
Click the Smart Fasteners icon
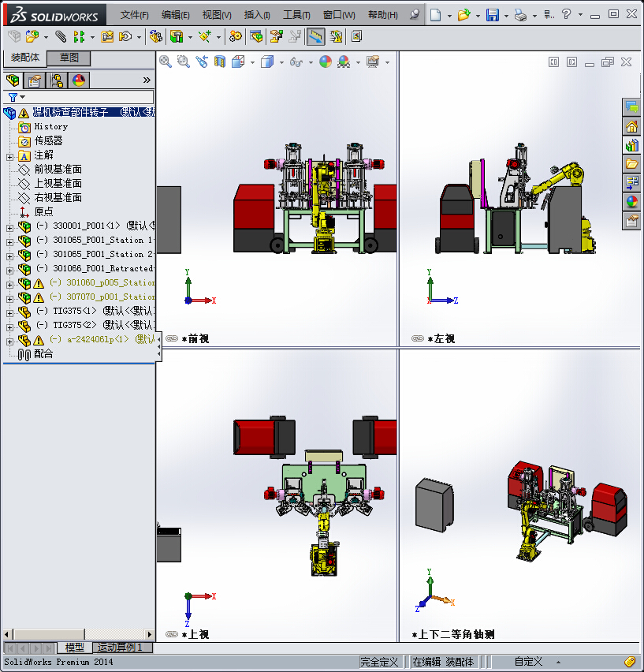pos(107,36)
